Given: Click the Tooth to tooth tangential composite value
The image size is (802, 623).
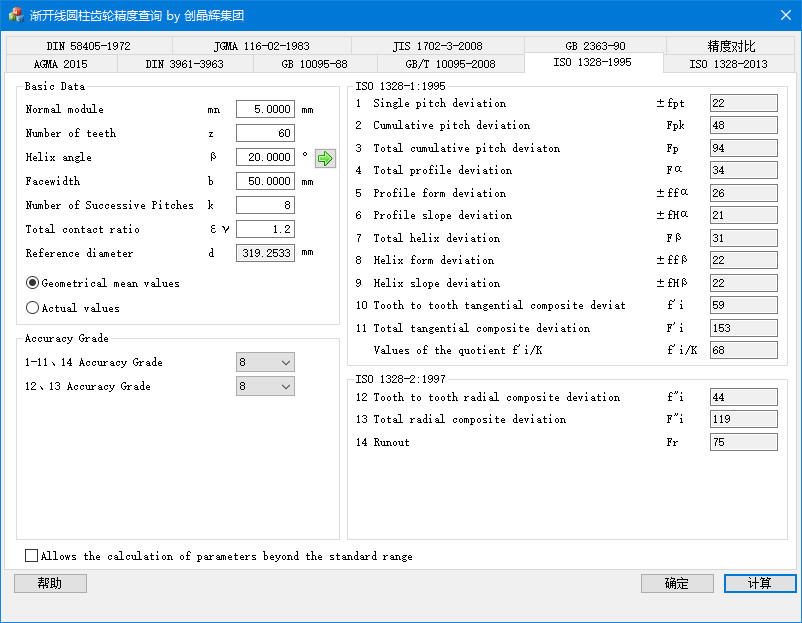Looking at the screenshot, I should tap(744, 305).
